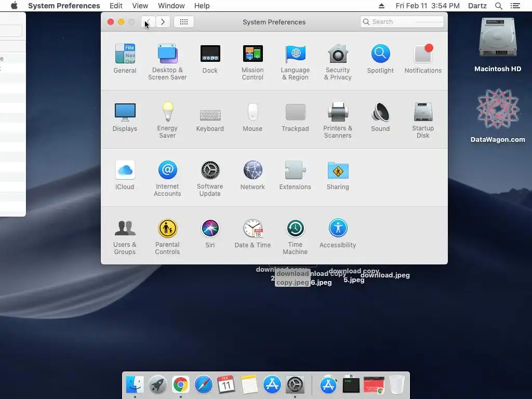Open the General preferences pane

tap(125, 58)
